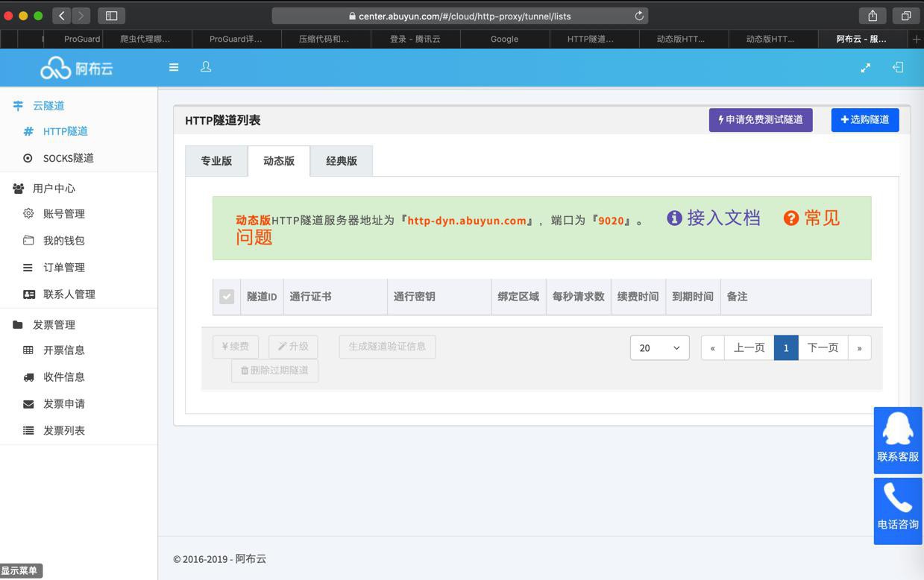Click 删除过期隧道 delete button
The height and width of the screenshot is (580, 924).
[274, 371]
